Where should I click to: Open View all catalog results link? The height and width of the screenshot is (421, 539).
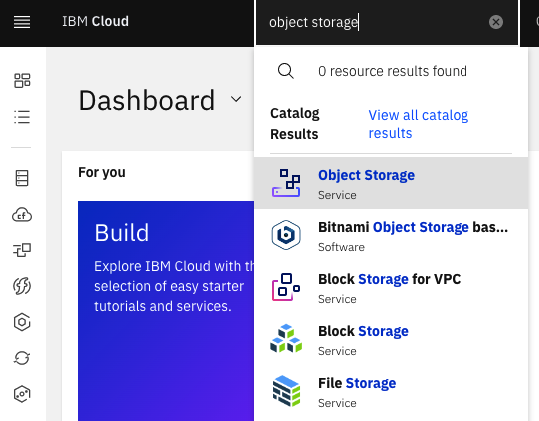418,124
